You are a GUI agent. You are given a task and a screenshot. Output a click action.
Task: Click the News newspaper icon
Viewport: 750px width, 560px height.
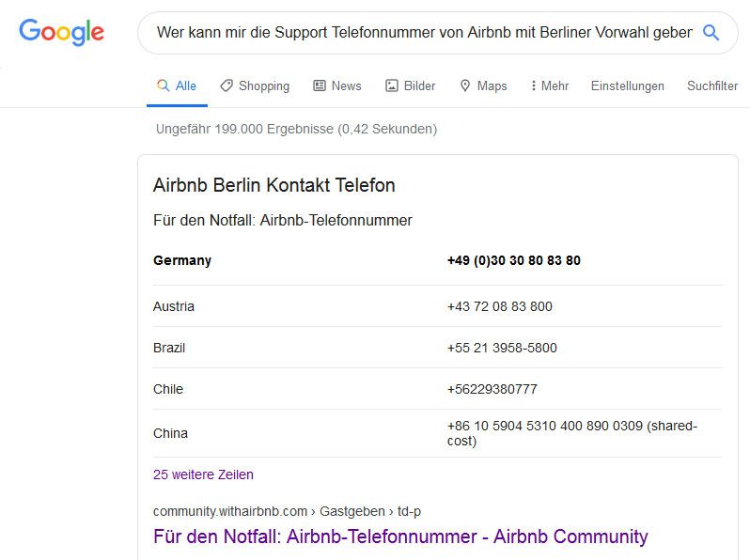click(x=320, y=86)
